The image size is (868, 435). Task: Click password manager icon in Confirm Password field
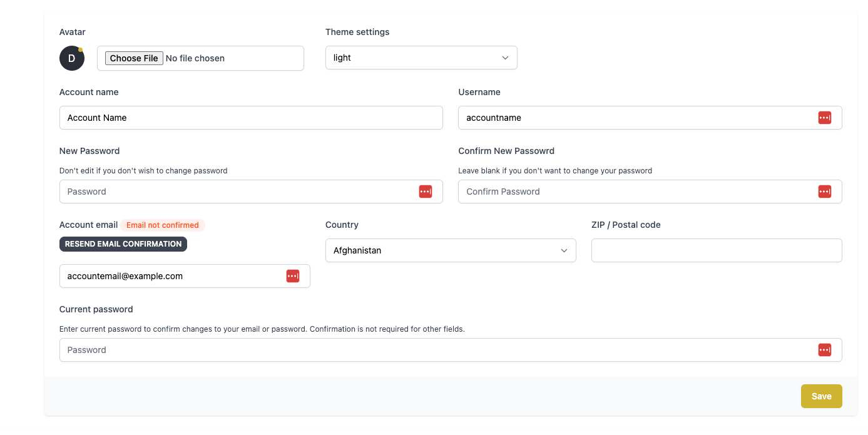point(824,192)
